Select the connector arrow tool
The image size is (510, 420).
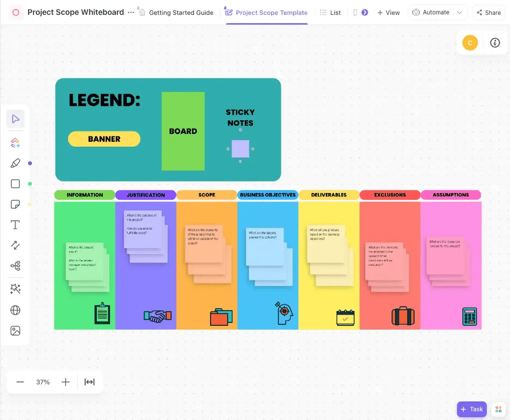pyautogui.click(x=15, y=245)
